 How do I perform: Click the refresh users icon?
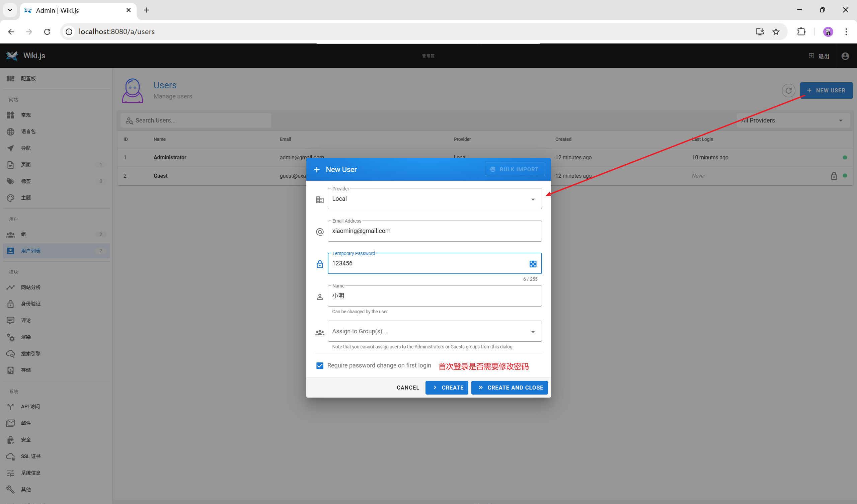(788, 90)
